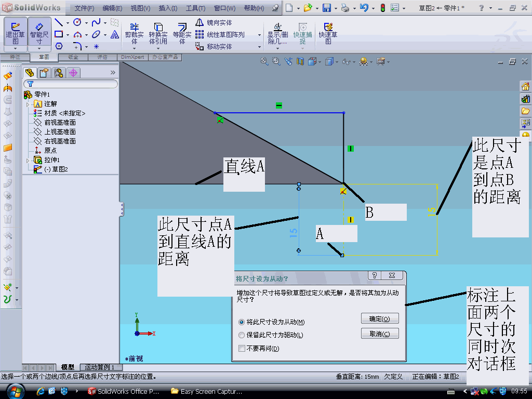
Task: Expand the 拉伸1 feature node
Action: 28,160
